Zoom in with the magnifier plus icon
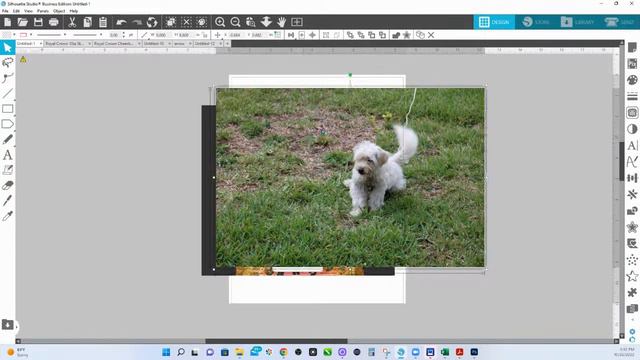The width and height of the screenshot is (640, 360). click(x=220, y=22)
